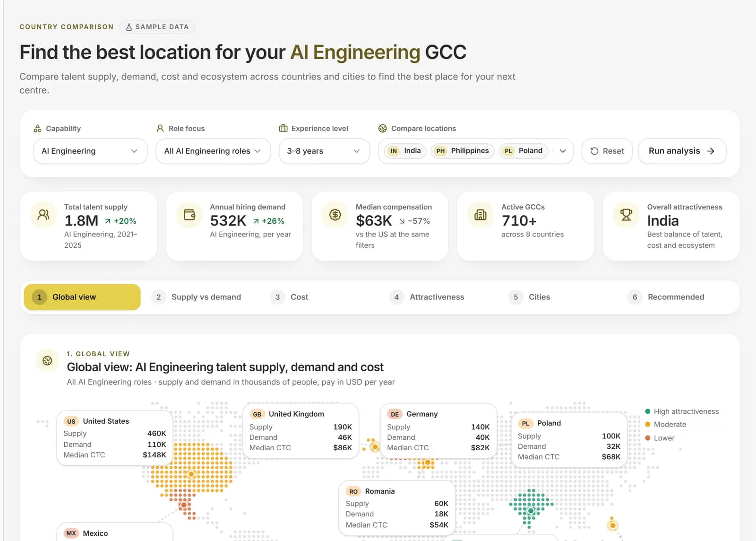Click the Overall attractiveness trophy icon

pyautogui.click(x=626, y=215)
